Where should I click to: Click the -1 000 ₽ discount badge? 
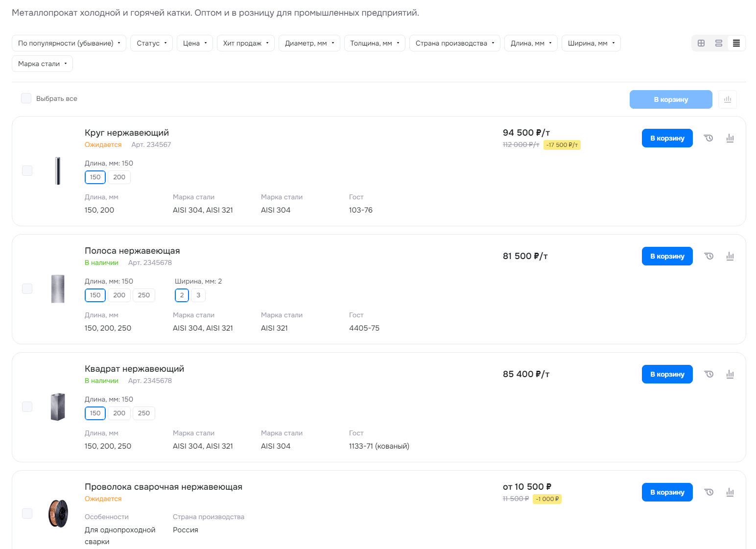547,499
